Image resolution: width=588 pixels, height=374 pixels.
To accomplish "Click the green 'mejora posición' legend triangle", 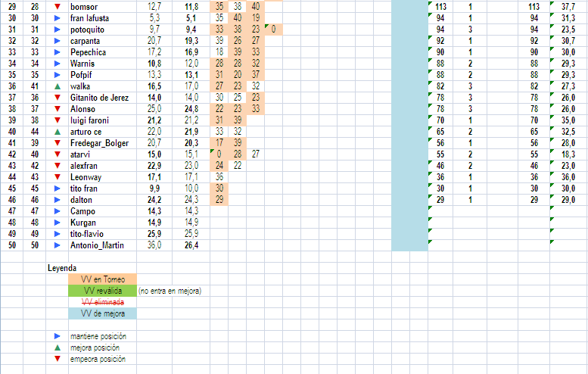I will click(58, 348).
